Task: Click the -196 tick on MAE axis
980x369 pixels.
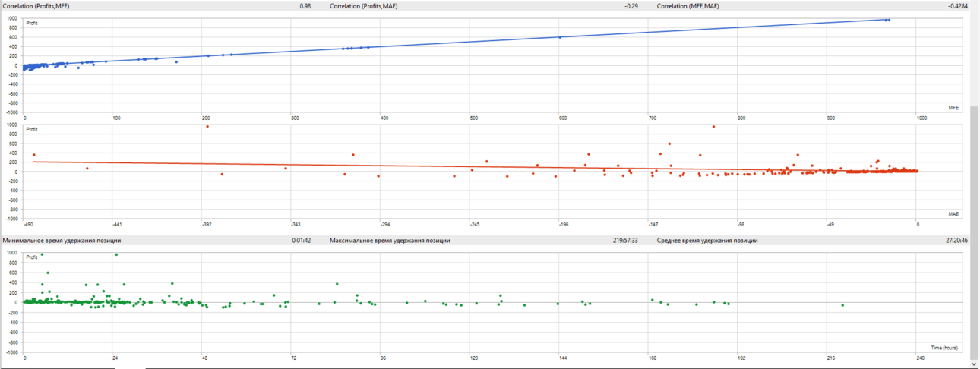Action: (564, 225)
